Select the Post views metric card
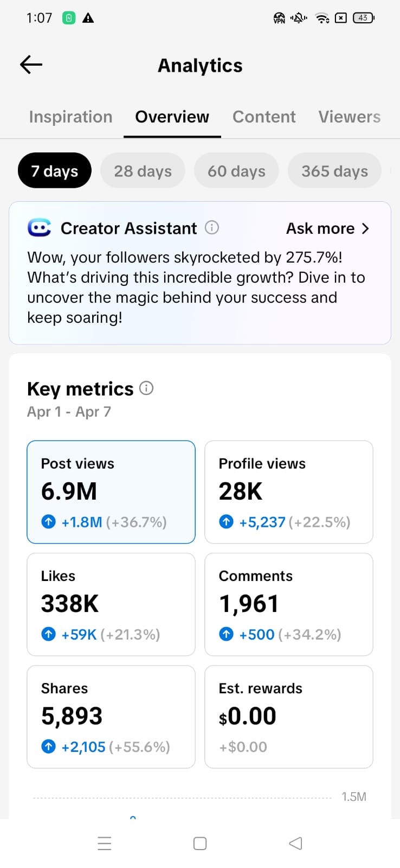Image resolution: width=400 pixels, height=868 pixels. tap(111, 492)
